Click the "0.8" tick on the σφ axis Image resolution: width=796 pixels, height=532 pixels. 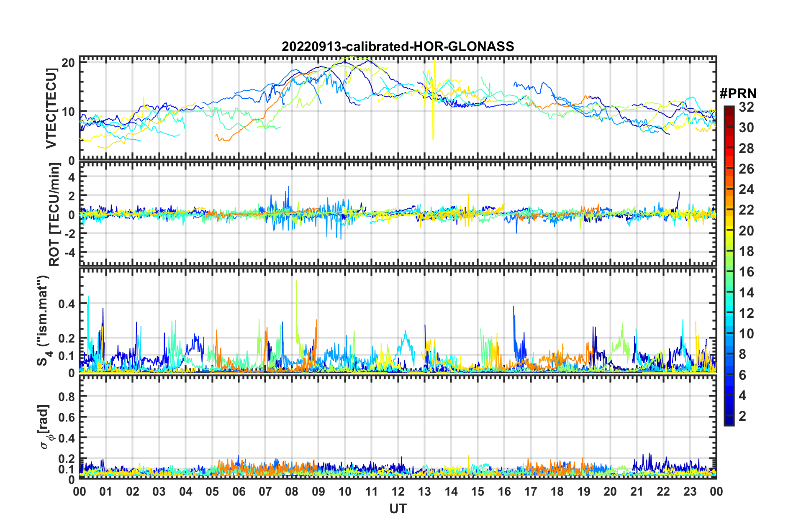point(67,396)
